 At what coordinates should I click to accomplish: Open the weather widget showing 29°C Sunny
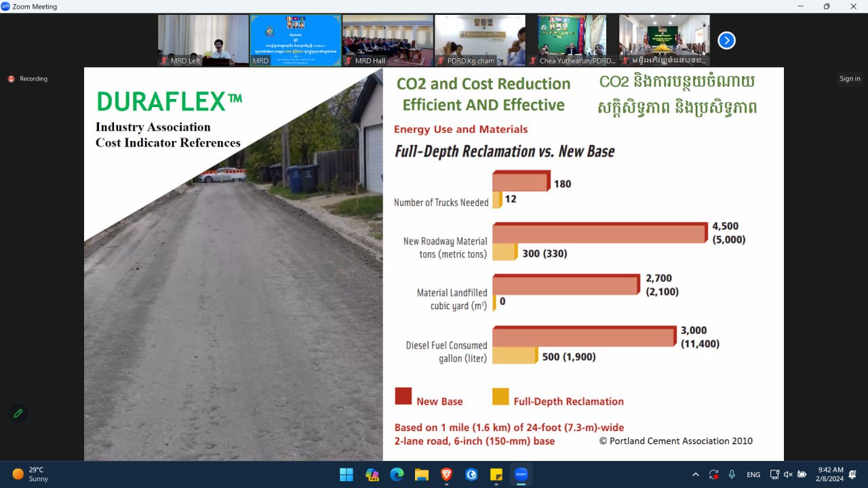[x=31, y=474]
